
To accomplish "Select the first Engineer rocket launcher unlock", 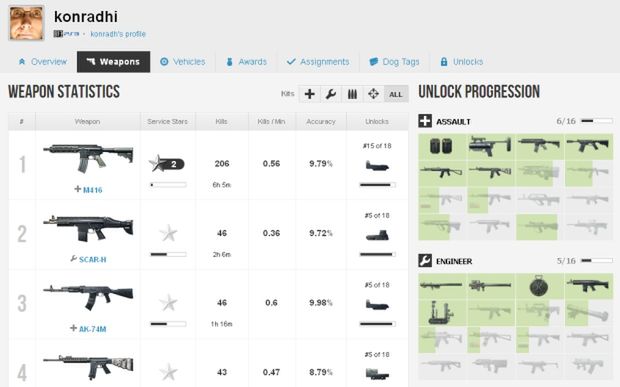I will click(x=442, y=285).
